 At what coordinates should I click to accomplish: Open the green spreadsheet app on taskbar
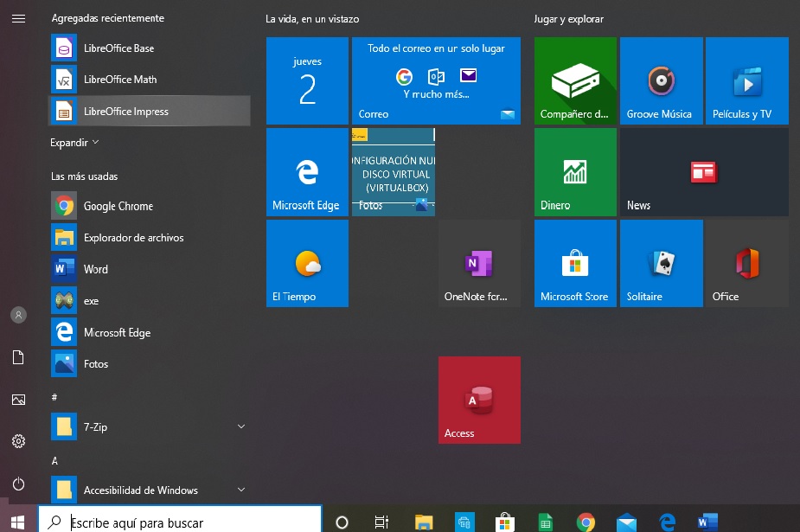point(546,522)
